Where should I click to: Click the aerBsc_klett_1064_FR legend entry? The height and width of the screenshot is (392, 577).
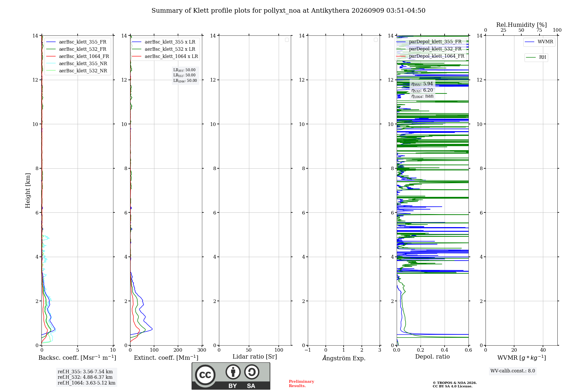point(78,56)
